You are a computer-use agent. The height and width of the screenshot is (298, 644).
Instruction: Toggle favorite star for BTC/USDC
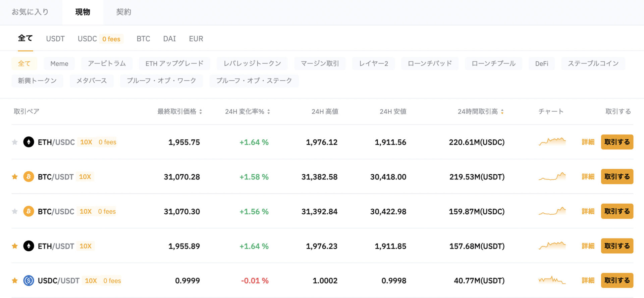tap(15, 211)
